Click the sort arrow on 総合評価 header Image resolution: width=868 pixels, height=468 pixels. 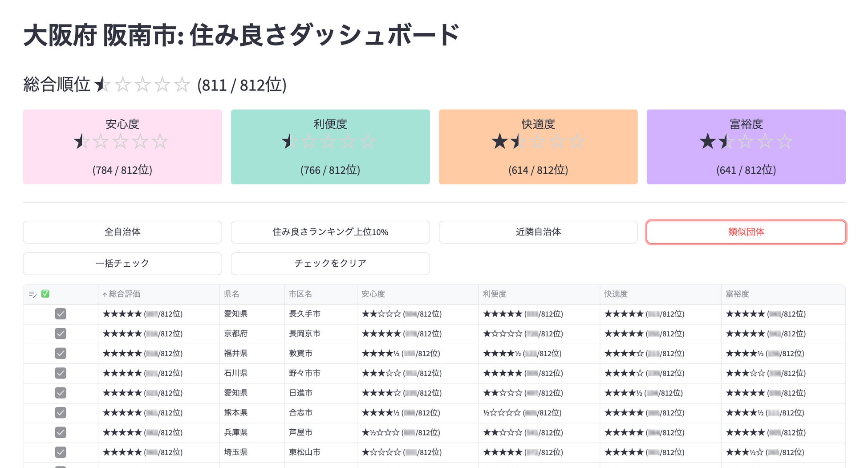(105, 295)
